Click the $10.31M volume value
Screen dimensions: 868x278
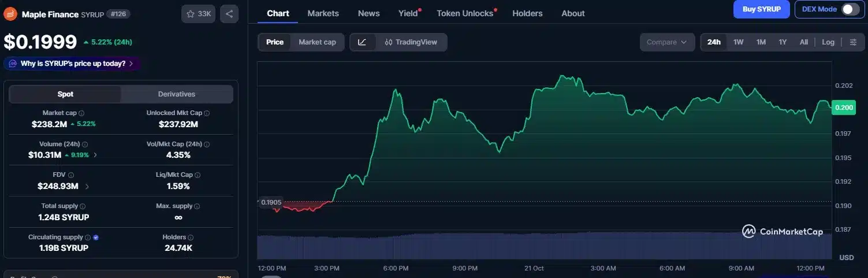click(44, 155)
